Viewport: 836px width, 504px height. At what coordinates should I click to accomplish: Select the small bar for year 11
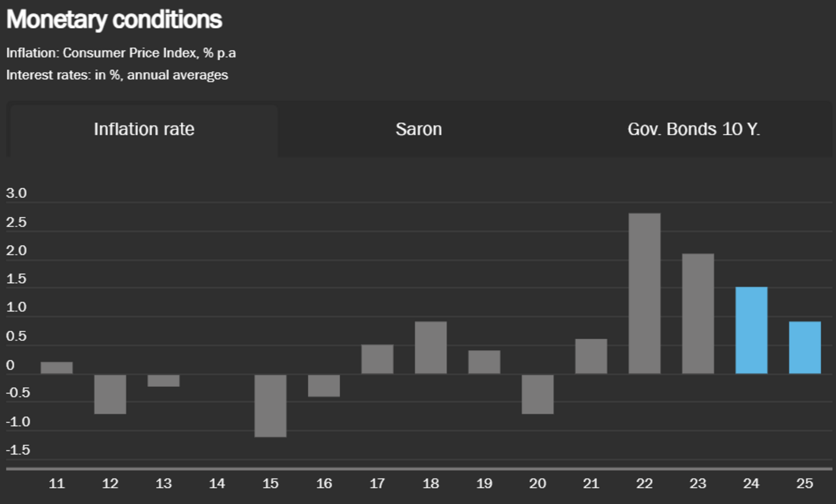click(57, 368)
